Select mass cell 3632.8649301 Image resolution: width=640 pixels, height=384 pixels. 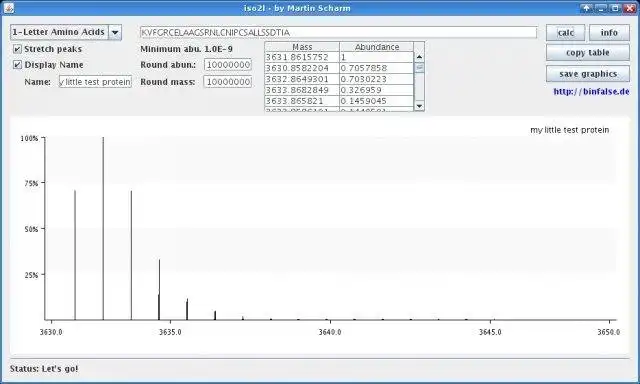click(x=302, y=79)
